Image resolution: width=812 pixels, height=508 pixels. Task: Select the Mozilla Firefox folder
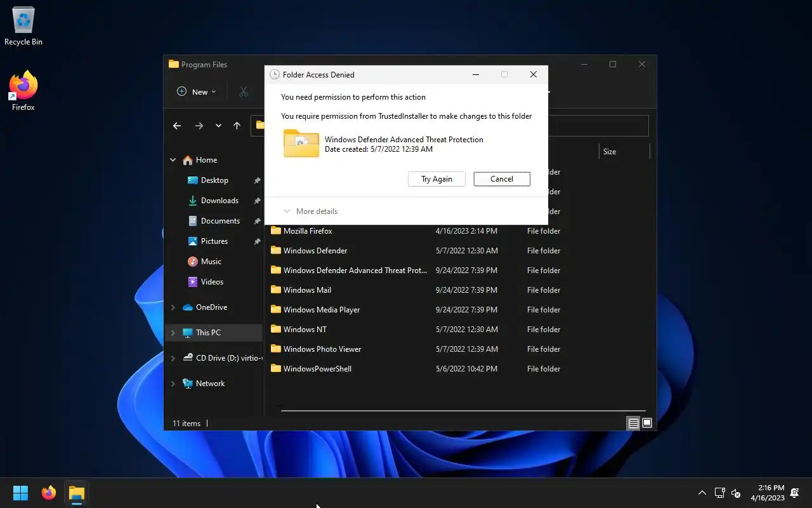[x=308, y=231]
